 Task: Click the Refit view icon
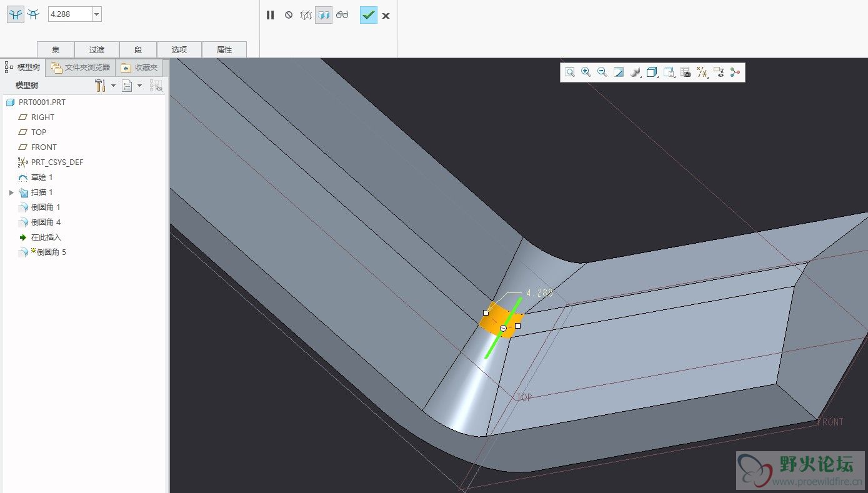pos(570,72)
